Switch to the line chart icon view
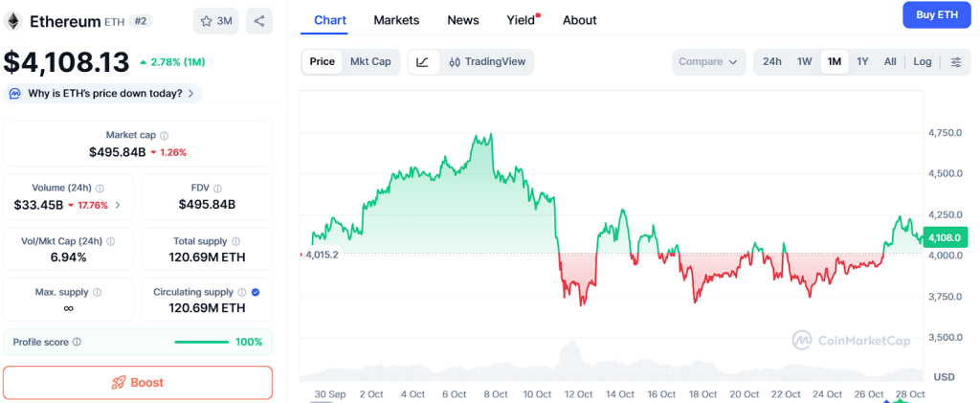This screenshot has height=403, width=980. (x=423, y=62)
